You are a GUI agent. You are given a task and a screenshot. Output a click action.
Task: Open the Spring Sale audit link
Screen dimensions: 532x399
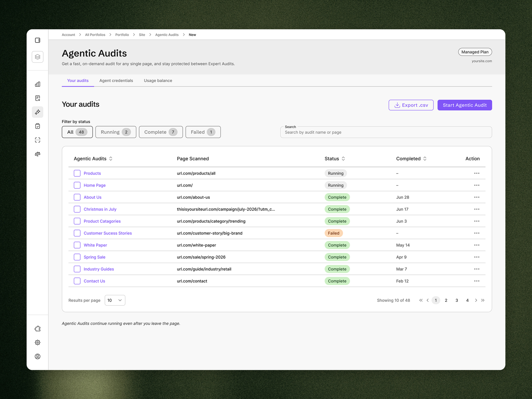[x=94, y=257]
